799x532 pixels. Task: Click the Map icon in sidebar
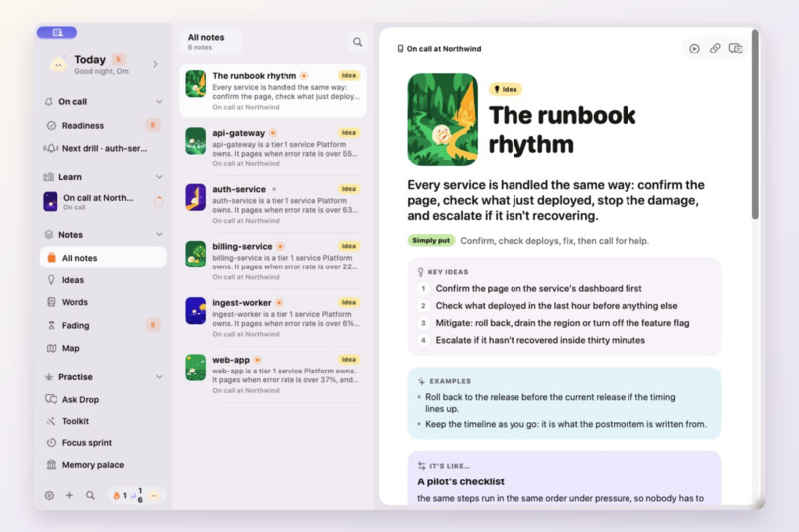pyautogui.click(x=51, y=348)
